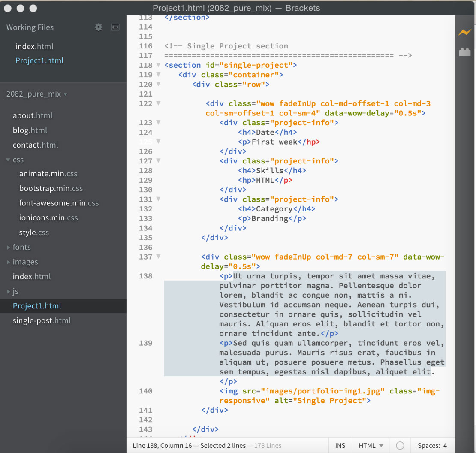Click the 'row' class value on line 120

(254, 85)
